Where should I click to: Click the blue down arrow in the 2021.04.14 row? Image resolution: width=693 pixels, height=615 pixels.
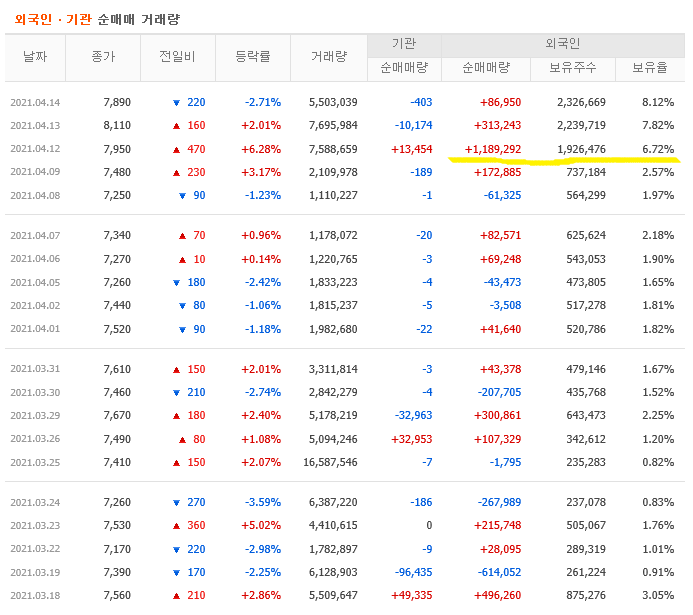176,102
